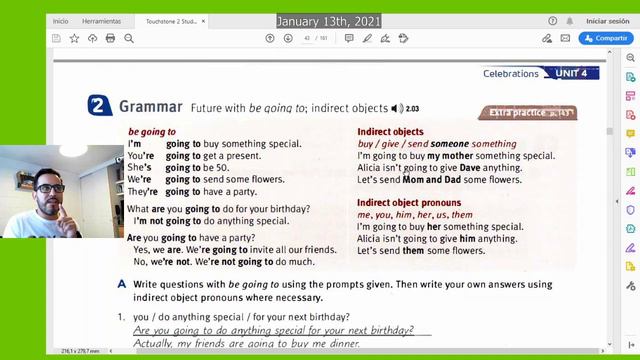Switch to the Inicio tab
The width and height of the screenshot is (640, 360).
pos(60,21)
